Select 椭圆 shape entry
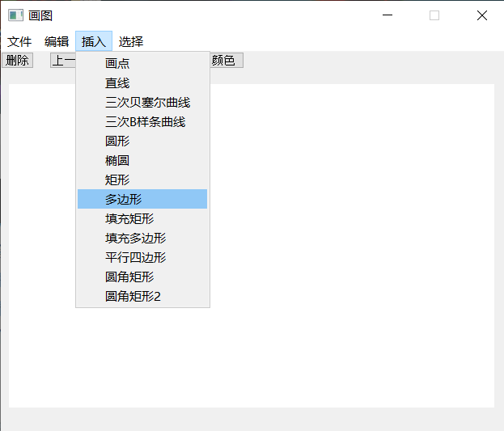Viewport: 504px width, 431px height. pos(142,160)
